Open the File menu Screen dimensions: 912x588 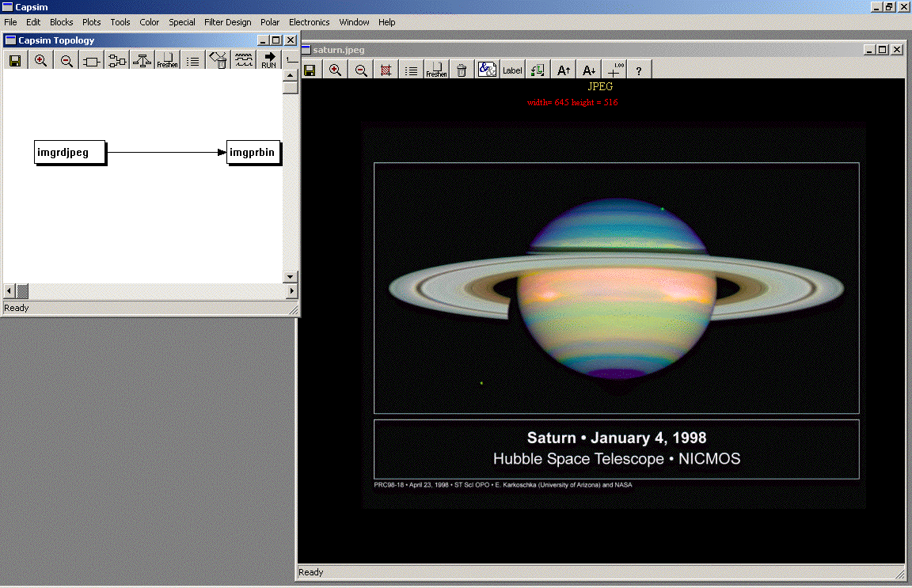click(10, 22)
